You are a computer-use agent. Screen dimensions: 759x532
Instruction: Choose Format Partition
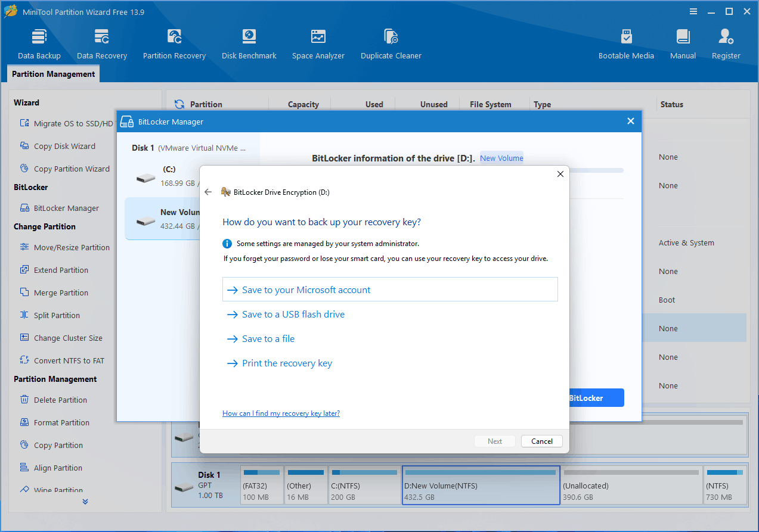pyautogui.click(x=54, y=422)
